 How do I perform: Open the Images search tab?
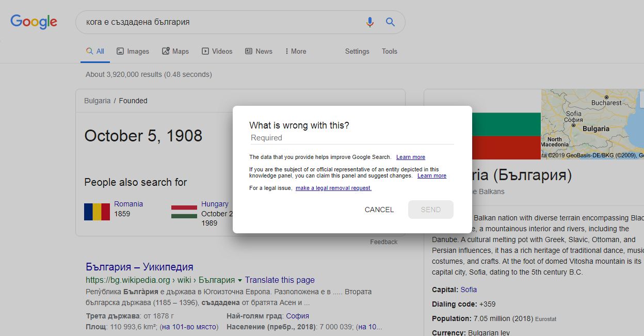pyautogui.click(x=133, y=51)
